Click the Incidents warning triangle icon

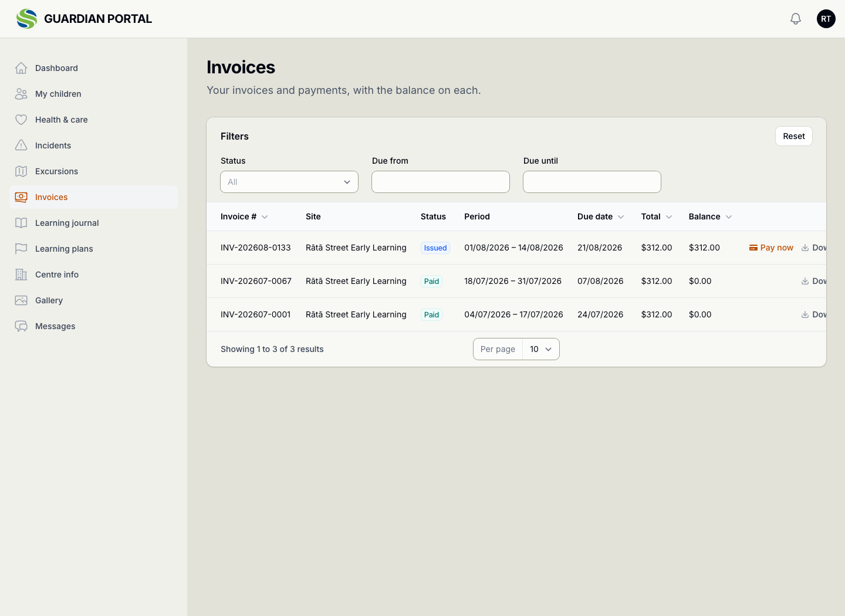(x=21, y=145)
